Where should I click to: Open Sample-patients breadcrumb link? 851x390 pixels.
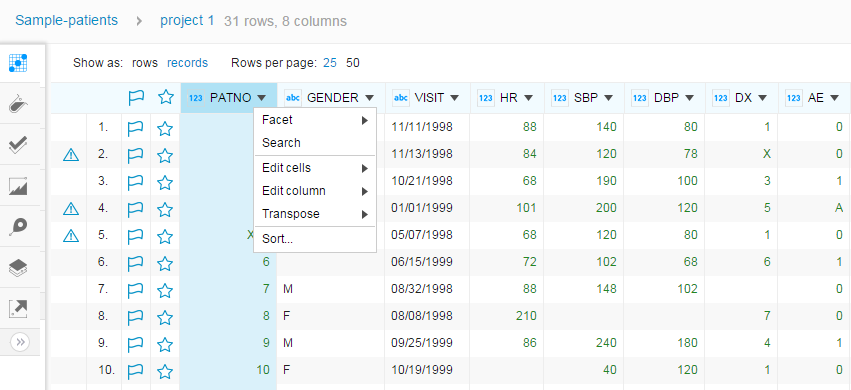coord(66,21)
